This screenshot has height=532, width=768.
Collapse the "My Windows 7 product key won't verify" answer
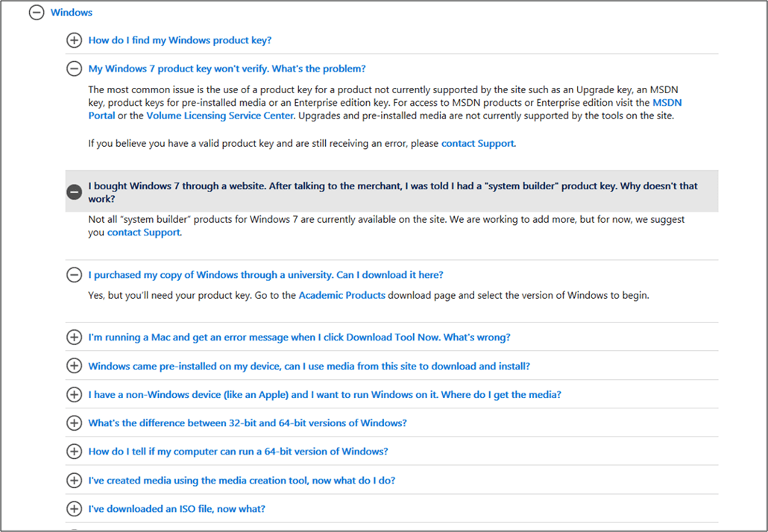[74, 69]
